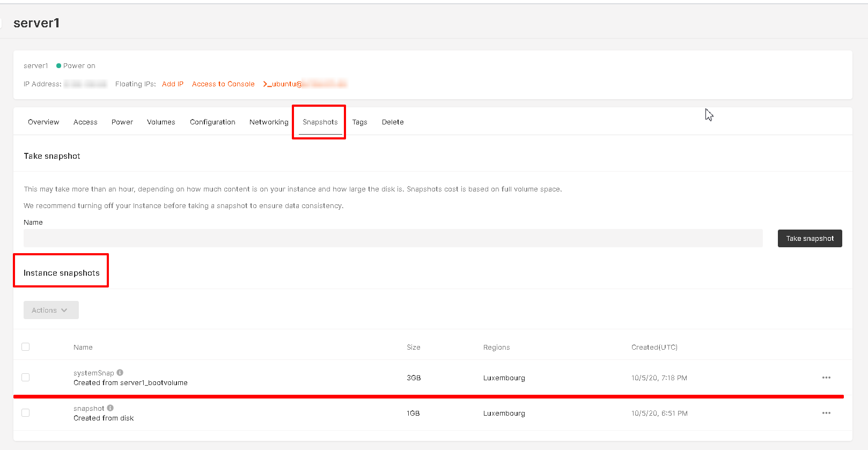
Task: Select the systemSnap row checkbox
Action: (x=25, y=377)
